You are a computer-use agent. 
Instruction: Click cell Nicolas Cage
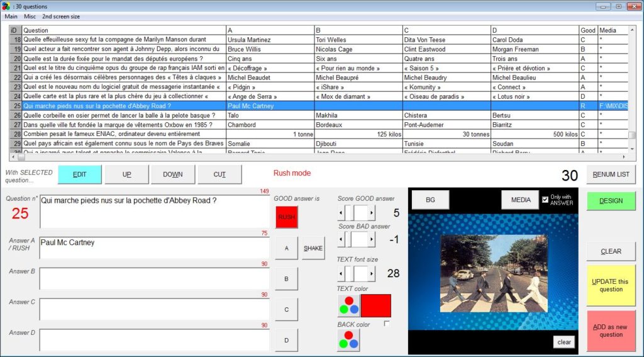coord(358,49)
